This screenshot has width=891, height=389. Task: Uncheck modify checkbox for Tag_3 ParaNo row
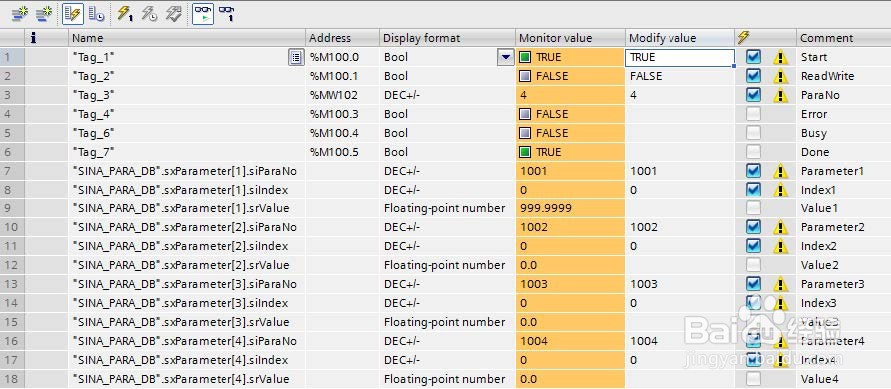[x=753, y=95]
